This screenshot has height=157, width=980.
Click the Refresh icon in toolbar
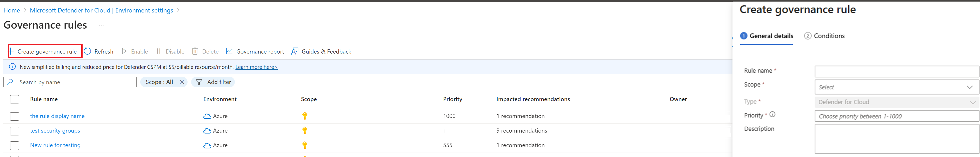point(88,51)
